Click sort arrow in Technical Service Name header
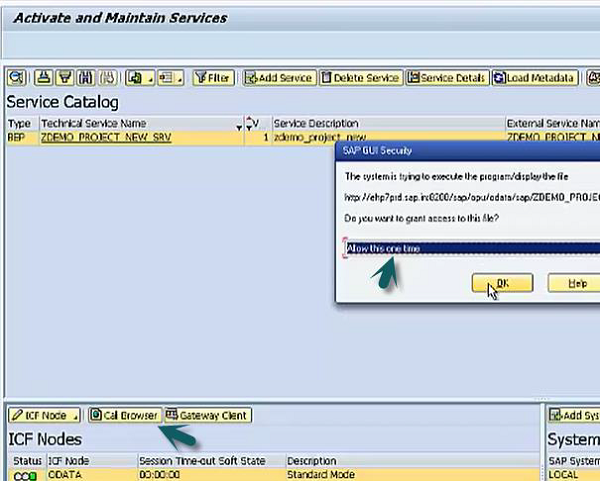 (x=239, y=127)
